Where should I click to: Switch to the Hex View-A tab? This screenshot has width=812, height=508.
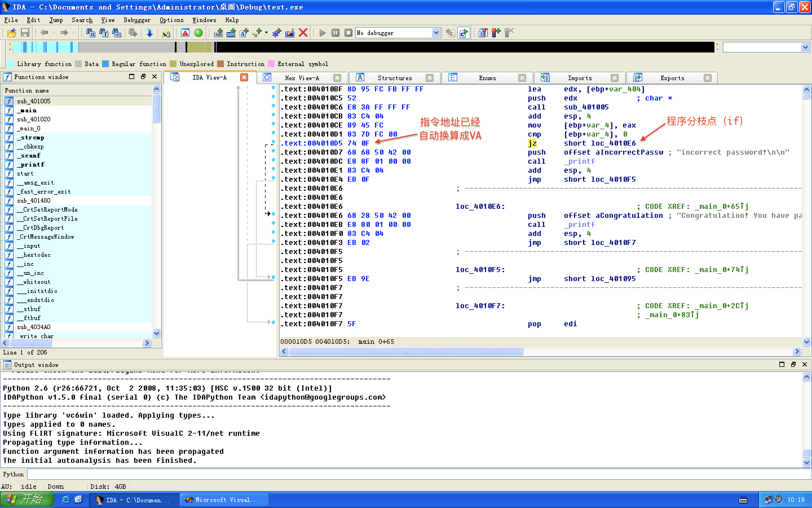(302, 78)
